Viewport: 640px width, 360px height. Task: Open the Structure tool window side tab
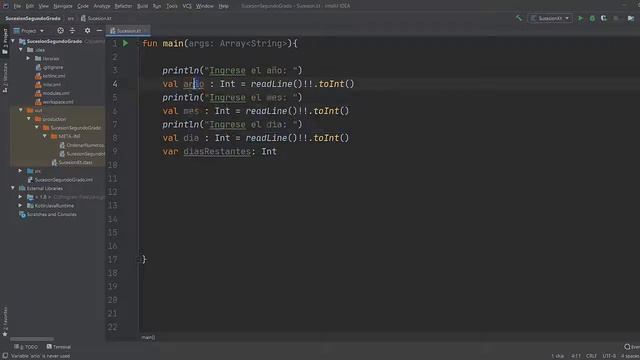click(x=5, y=78)
